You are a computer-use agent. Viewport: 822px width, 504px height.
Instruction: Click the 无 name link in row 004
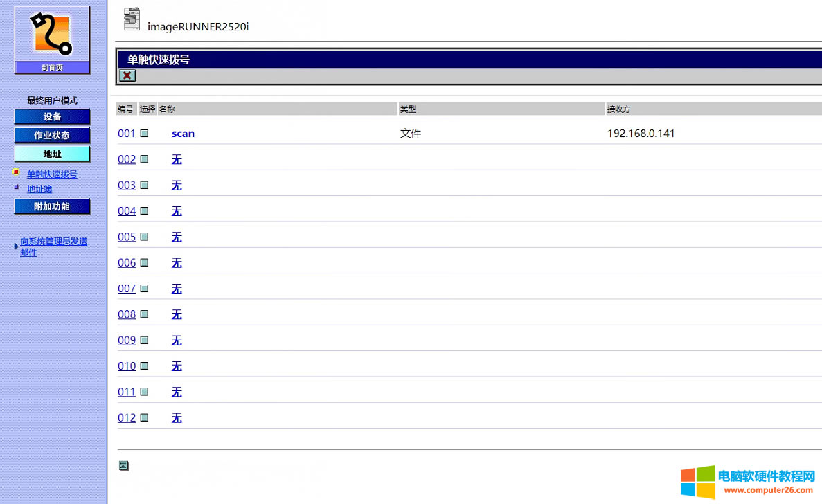pyautogui.click(x=177, y=211)
